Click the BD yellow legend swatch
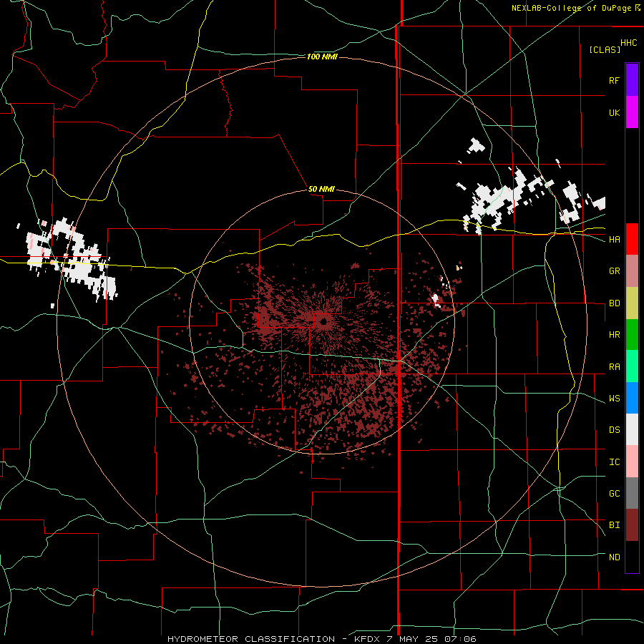The width and height of the screenshot is (644, 644). [632, 303]
